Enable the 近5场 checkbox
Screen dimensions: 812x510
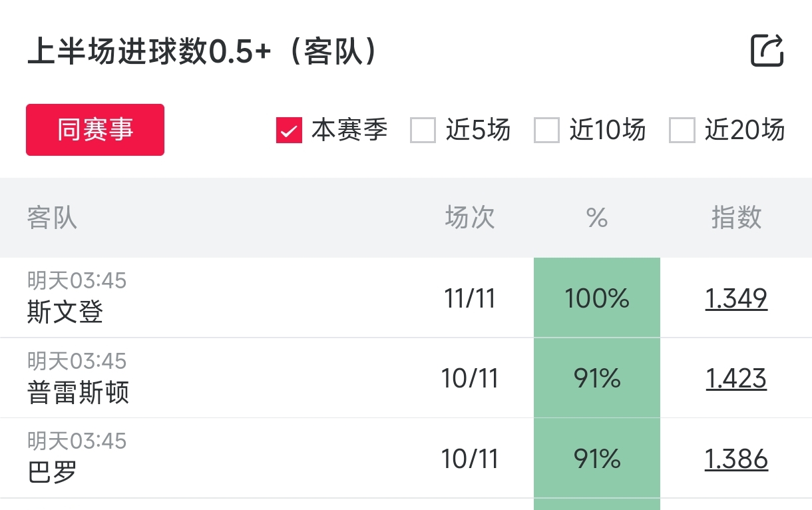click(423, 130)
